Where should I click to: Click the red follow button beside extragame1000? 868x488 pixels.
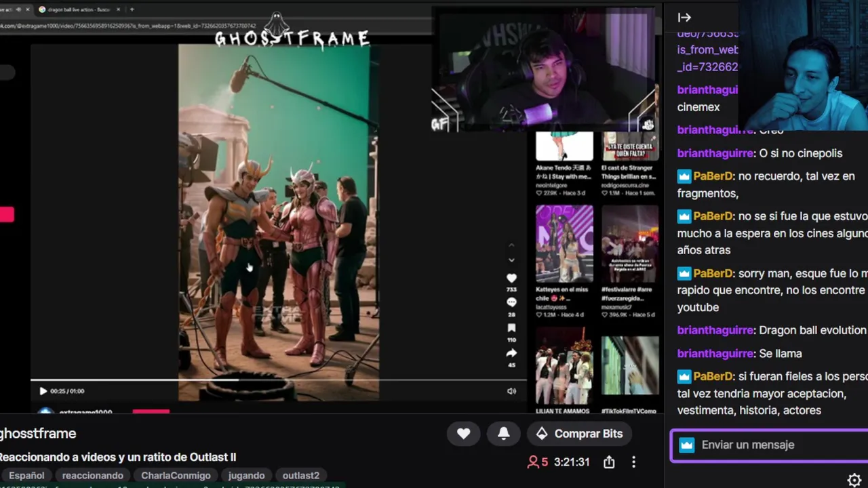[x=151, y=411]
